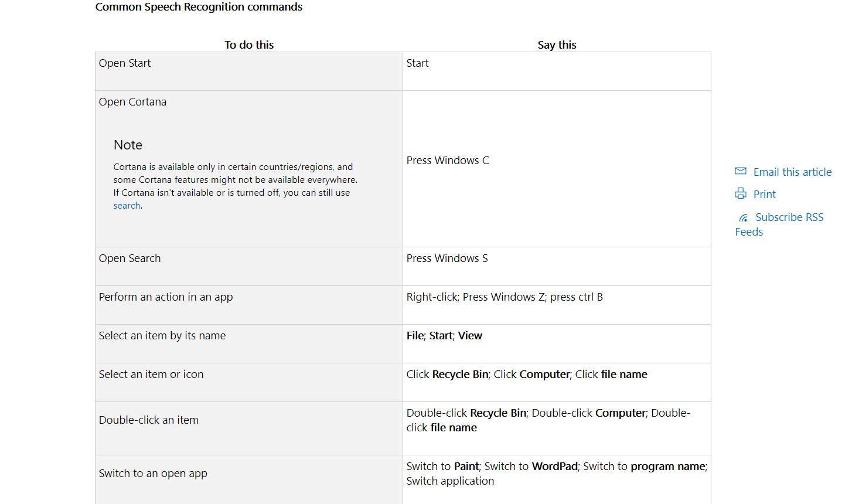
Task: Click the envelope icon beside Email this article
Action: [x=741, y=171]
